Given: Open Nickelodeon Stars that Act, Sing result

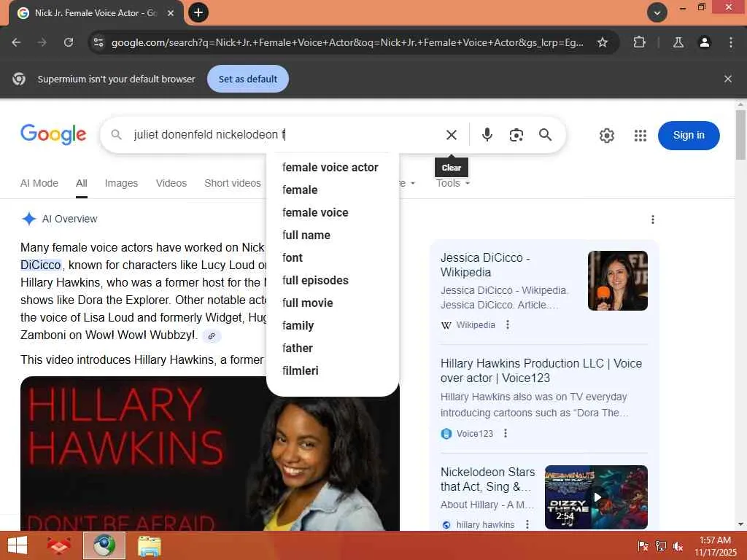Looking at the screenshot, I should coord(487,479).
